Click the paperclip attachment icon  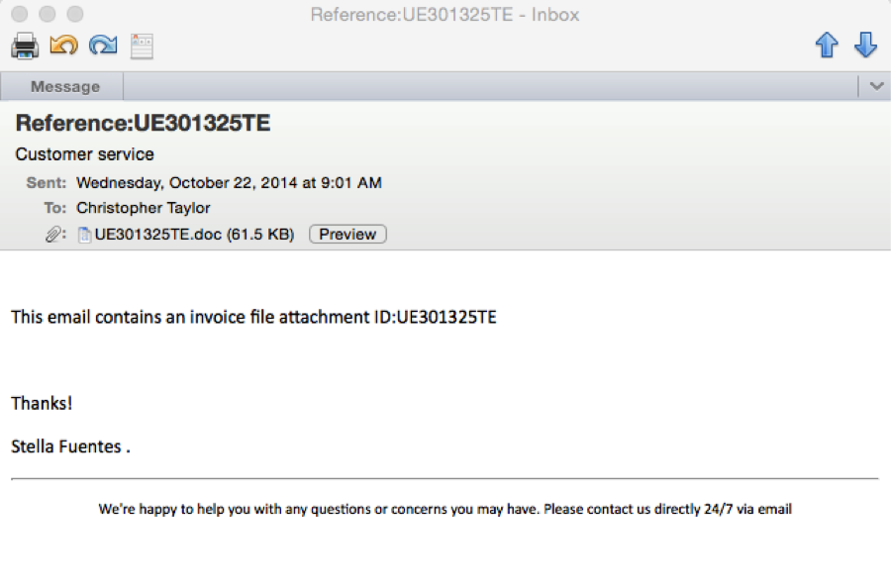click(55, 235)
